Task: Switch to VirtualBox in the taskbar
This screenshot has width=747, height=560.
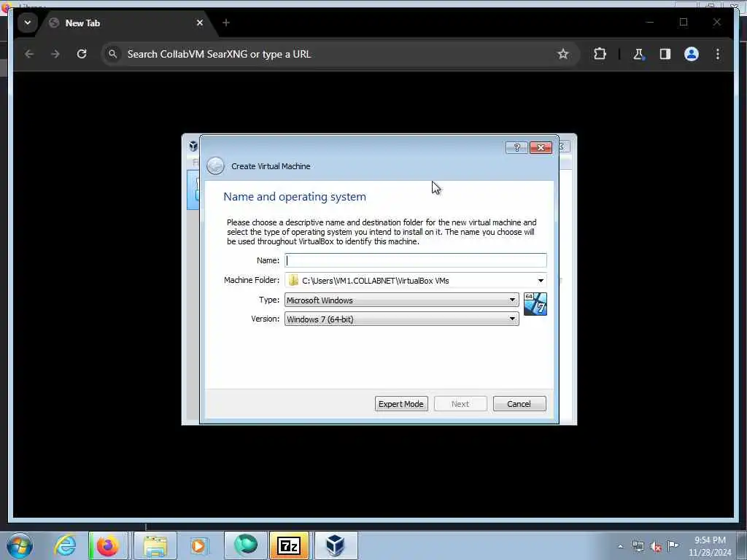Action: point(336,545)
